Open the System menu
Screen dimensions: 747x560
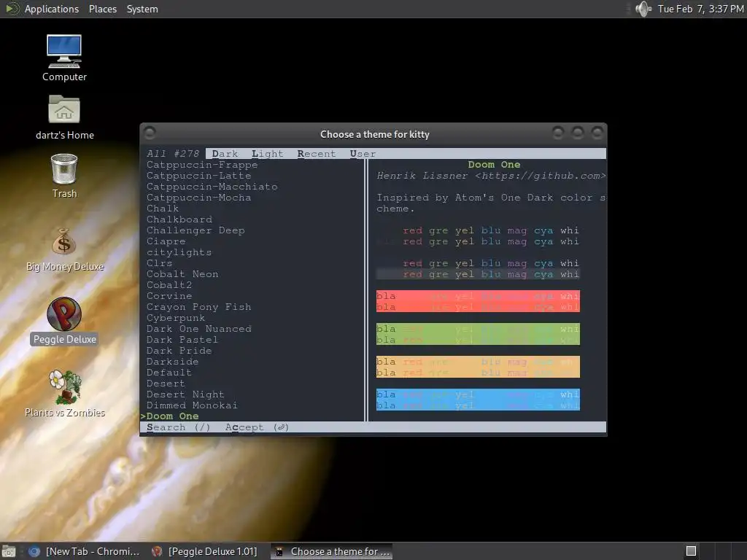click(x=142, y=9)
